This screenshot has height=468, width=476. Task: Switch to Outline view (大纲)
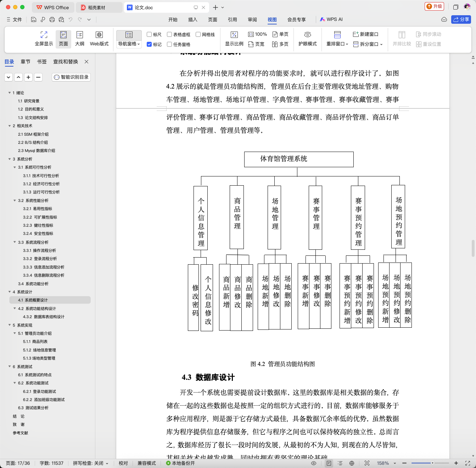pyautogui.click(x=80, y=39)
